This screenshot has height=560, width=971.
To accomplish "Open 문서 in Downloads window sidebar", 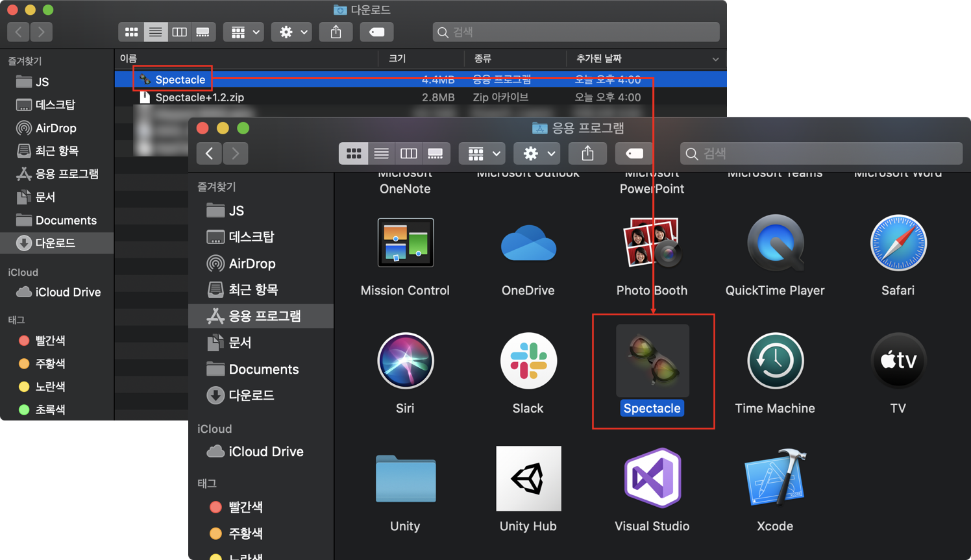I will [57, 197].
